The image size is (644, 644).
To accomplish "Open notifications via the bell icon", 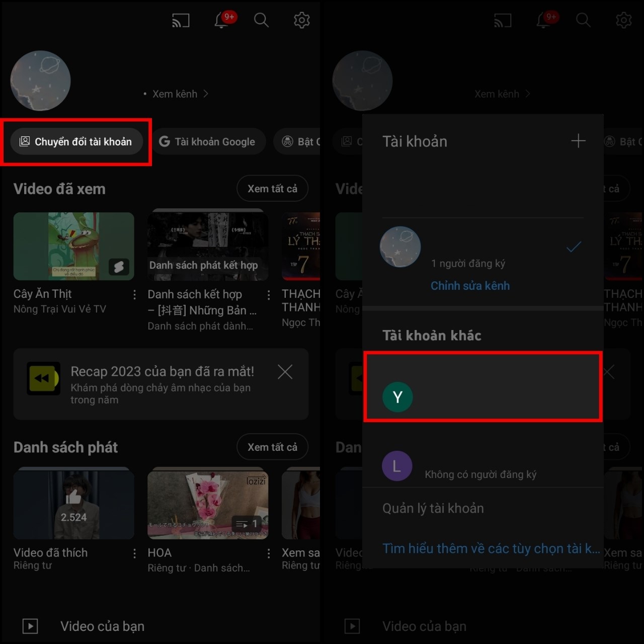I will [221, 20].
